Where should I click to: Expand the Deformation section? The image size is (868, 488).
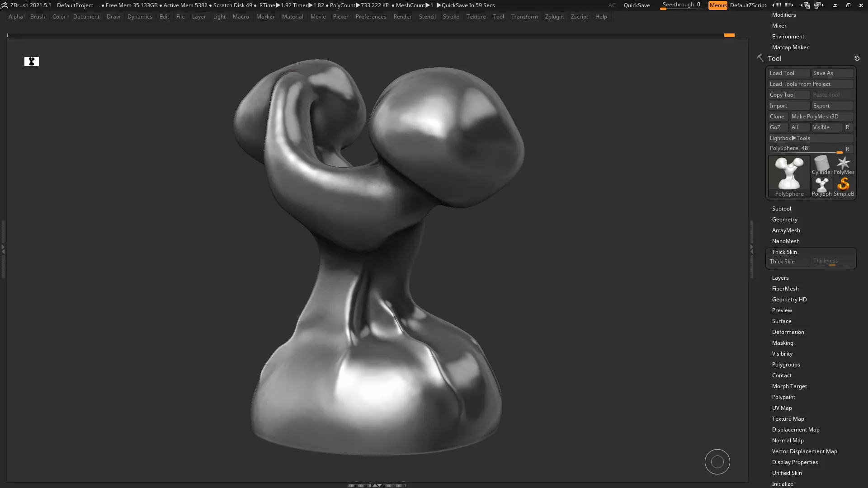coord(788,332)
